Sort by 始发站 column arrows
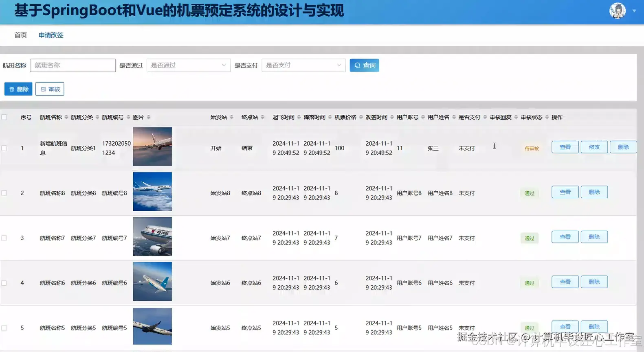 pyautogui.click(x=231, y=117)
